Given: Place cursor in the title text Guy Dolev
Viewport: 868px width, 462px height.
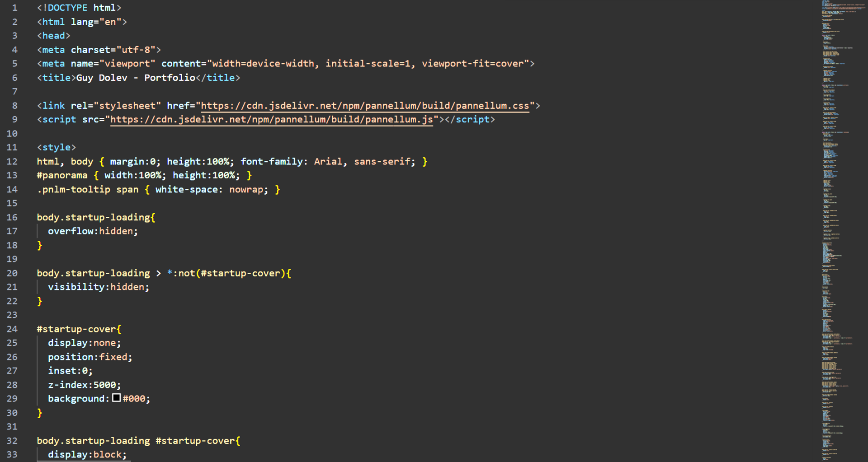Looking at the screenshot, I should (102, 78).
